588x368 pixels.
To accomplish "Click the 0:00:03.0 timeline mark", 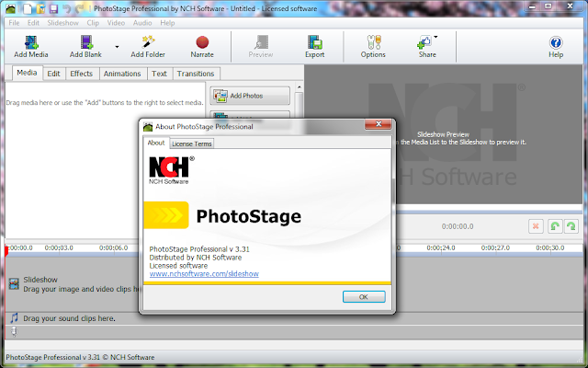I will tap(59, 247).
